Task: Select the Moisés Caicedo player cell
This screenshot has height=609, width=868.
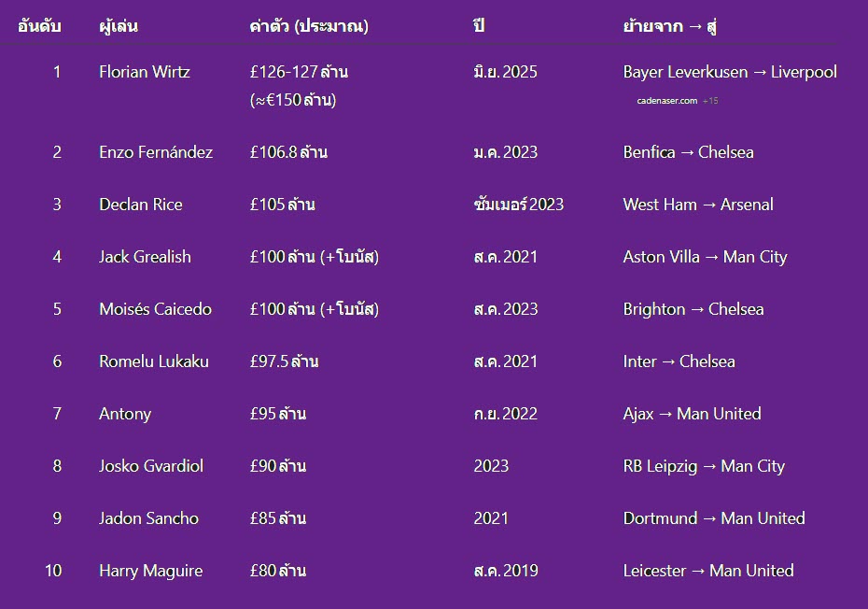Action: (x=155, y=309)
